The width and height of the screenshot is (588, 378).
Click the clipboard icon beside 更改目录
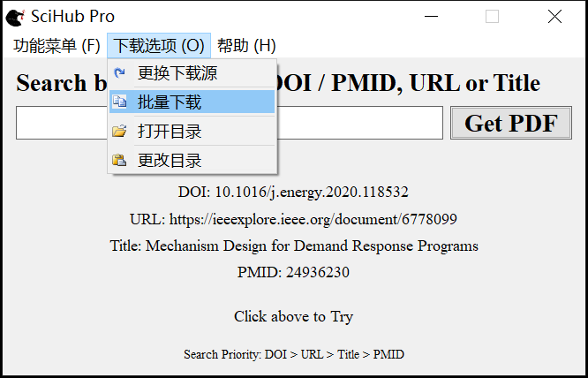(119, 160)
